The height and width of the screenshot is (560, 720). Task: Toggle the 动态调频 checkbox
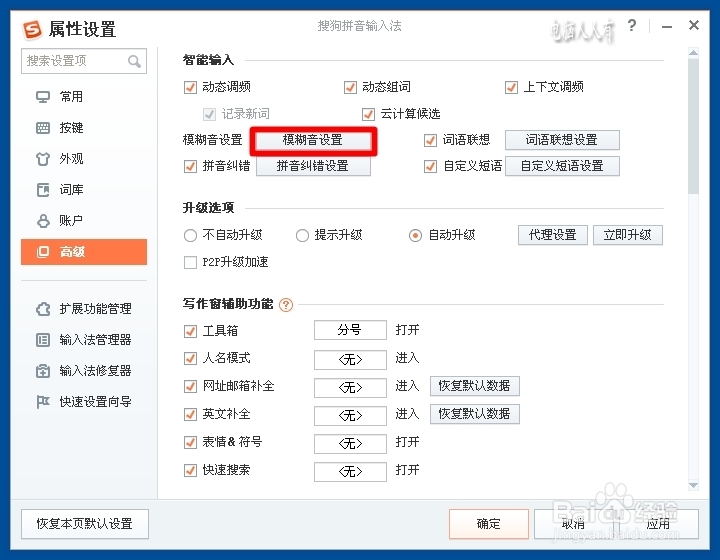tap(190, 87)
